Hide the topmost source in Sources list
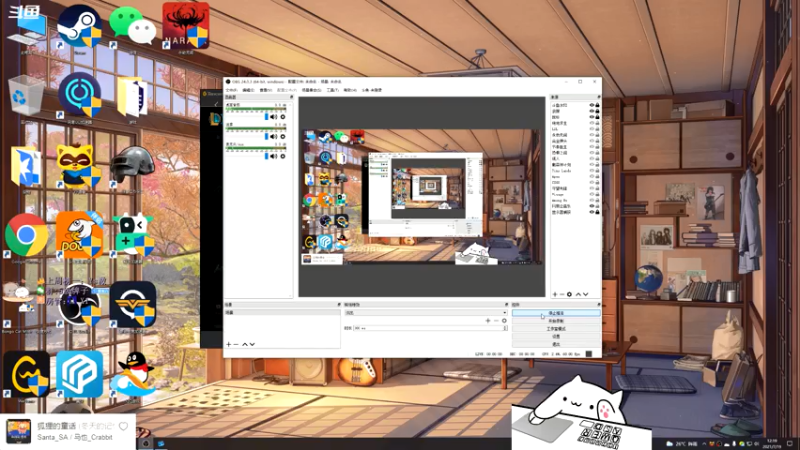This screenshot has height=450, width=800. pyautogui.click(x=592, y=105)
